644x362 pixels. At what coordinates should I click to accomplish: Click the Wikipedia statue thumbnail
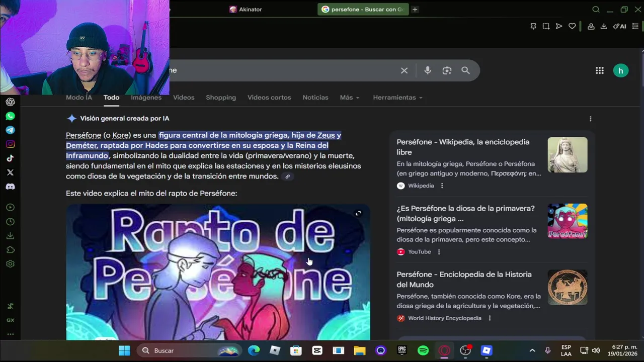click(x=568, y=155)
